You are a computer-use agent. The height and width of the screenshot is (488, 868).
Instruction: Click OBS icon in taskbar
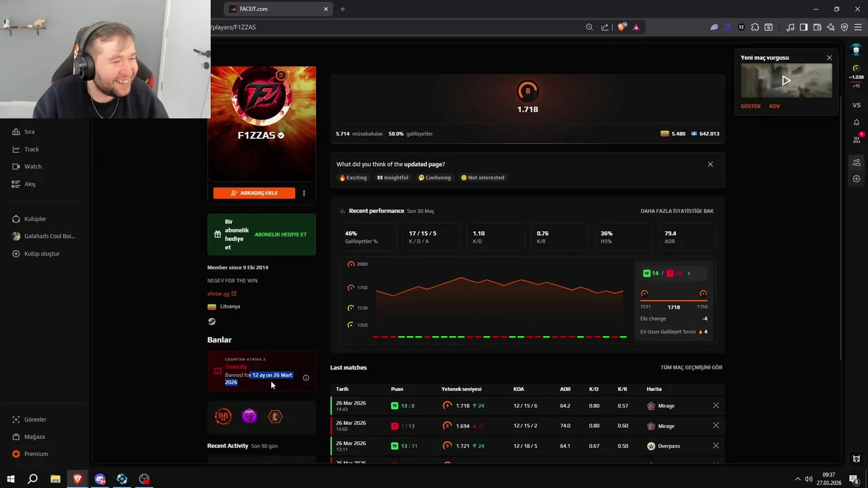coord(144,479)
